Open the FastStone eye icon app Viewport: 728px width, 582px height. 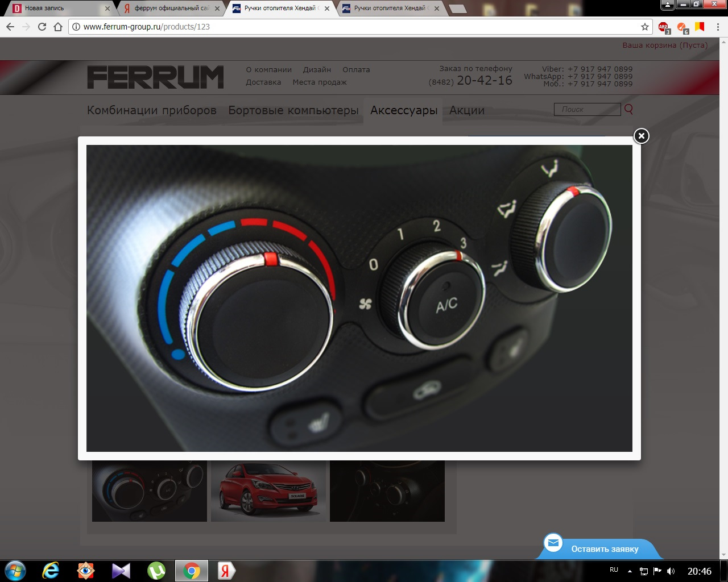86,571
